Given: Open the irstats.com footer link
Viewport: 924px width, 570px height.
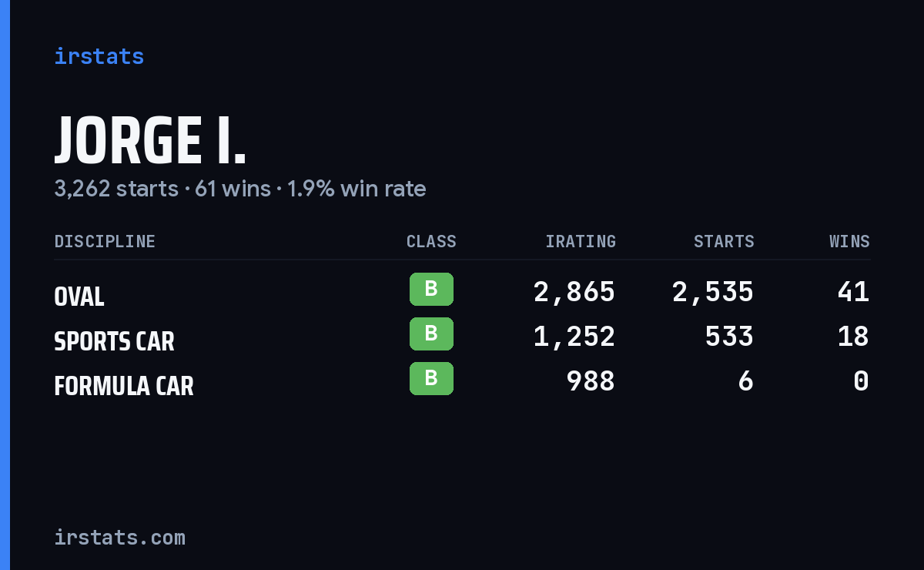Looking at the screenshot, I should (x=119, y=537).
